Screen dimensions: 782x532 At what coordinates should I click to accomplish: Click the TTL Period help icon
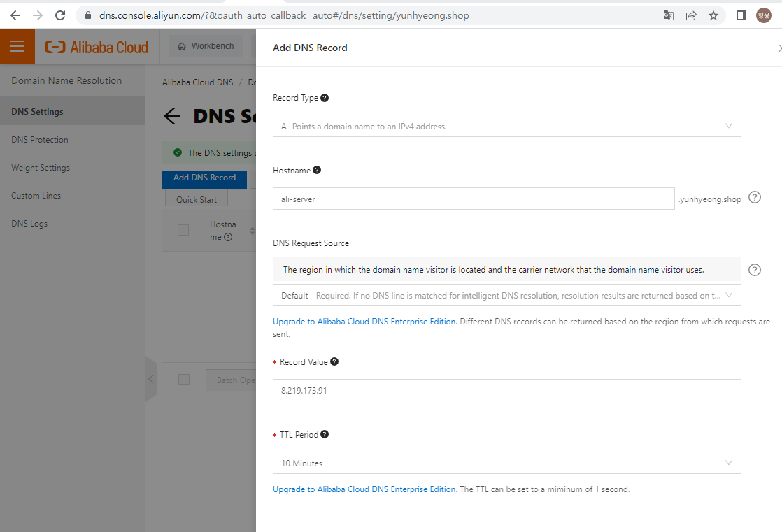(x=325, y=434)
